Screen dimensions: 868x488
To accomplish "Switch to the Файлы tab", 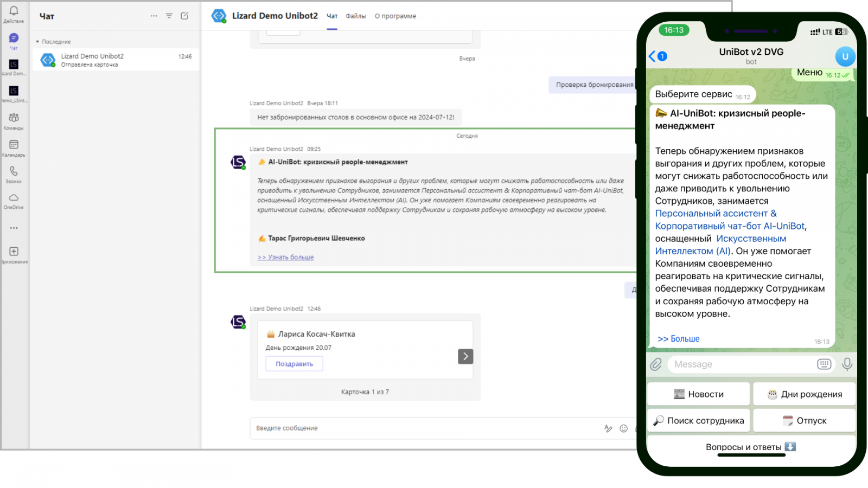I will [x=356, y=16].
